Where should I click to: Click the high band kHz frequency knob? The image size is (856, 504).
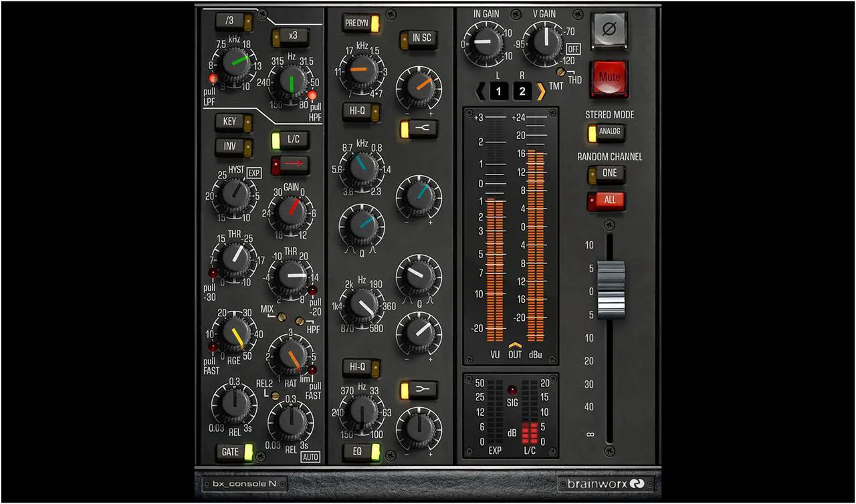coord(362,71)
